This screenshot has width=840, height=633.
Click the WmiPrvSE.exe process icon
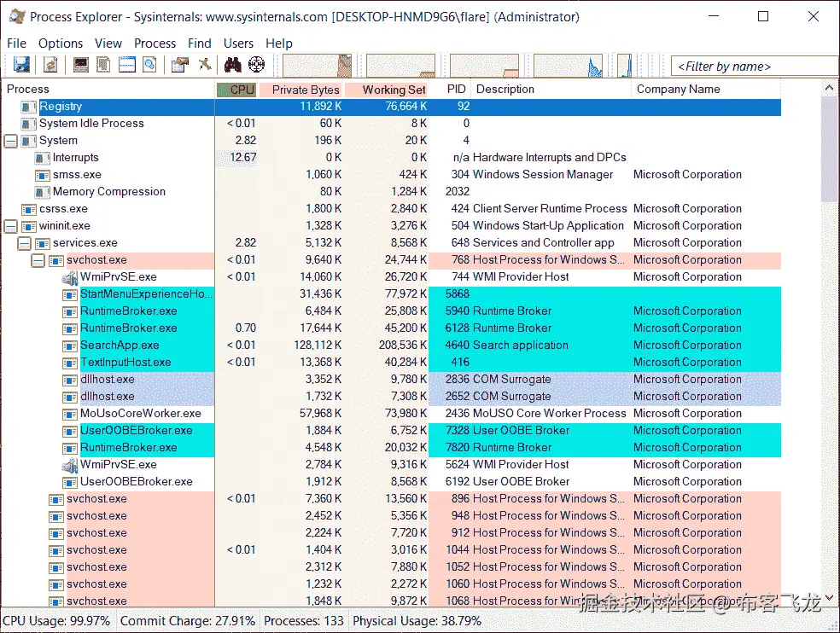(x=69, y=276)
